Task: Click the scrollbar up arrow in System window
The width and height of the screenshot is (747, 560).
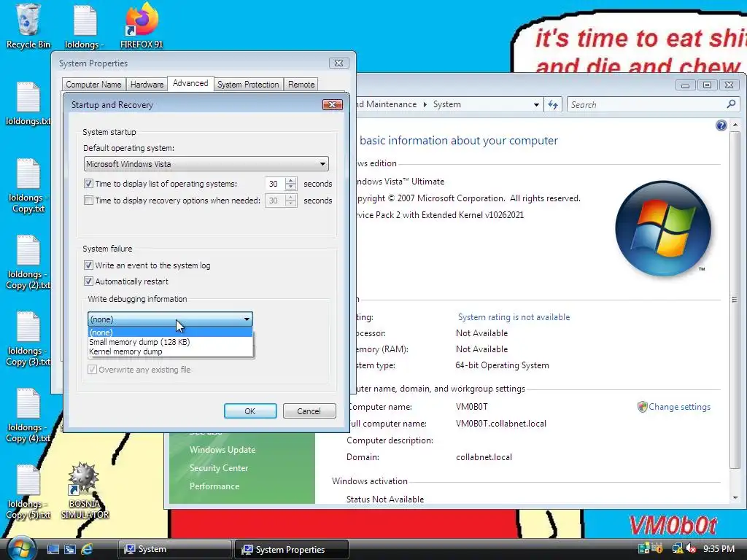Action: coord(735,125)
